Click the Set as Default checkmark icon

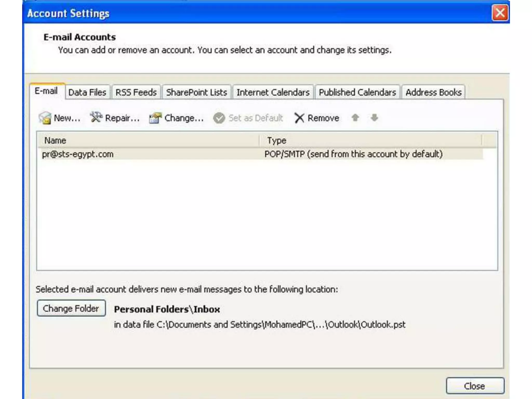pos(219,118)
